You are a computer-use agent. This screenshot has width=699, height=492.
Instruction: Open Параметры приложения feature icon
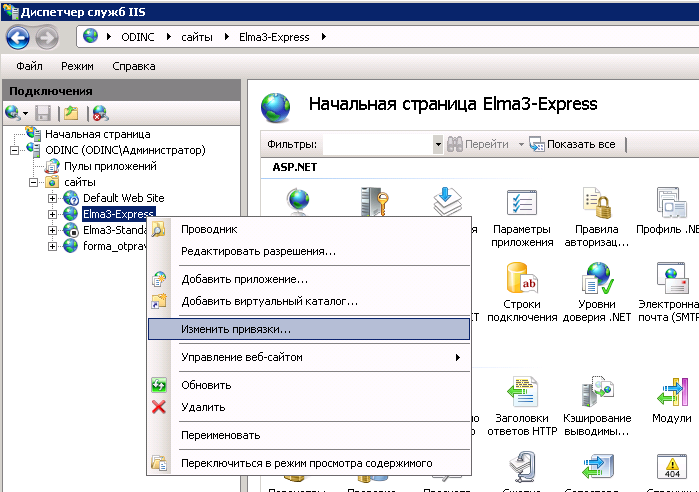[522, 205]
